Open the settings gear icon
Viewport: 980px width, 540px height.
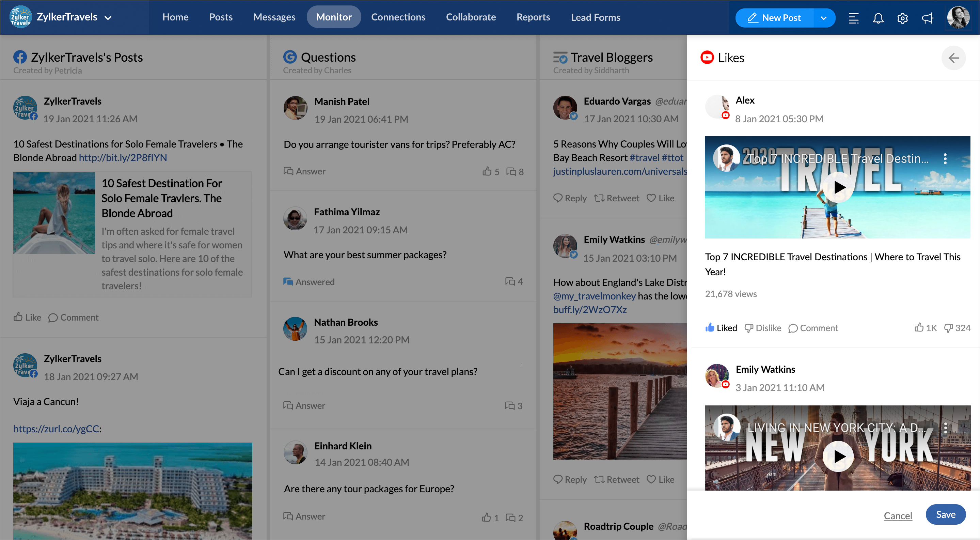(x=902, y=18)
